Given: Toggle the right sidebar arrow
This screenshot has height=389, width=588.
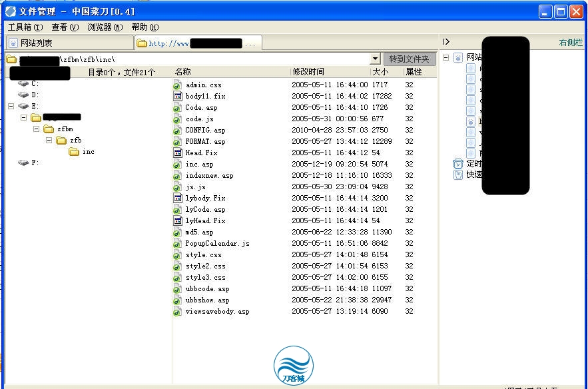Looking at the screenshot, I should [x=445, y=42].
